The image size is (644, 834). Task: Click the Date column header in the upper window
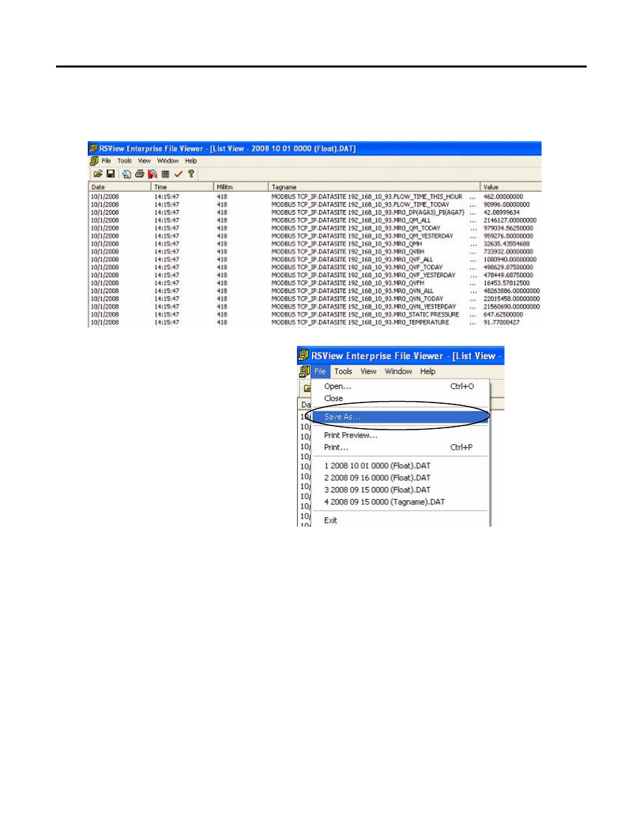(x=119, y=187)
